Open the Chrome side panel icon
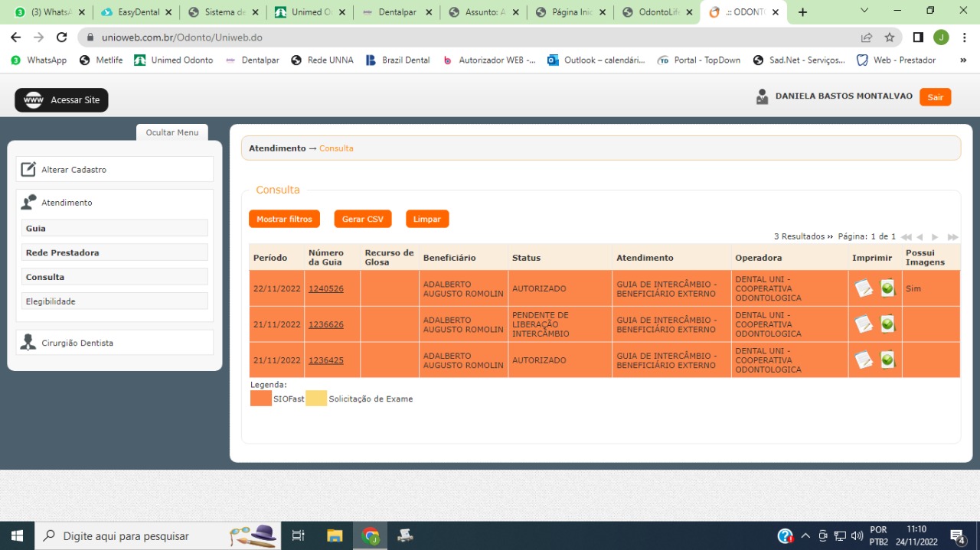This screenshot has height=550, width=980. pos(918,37)
